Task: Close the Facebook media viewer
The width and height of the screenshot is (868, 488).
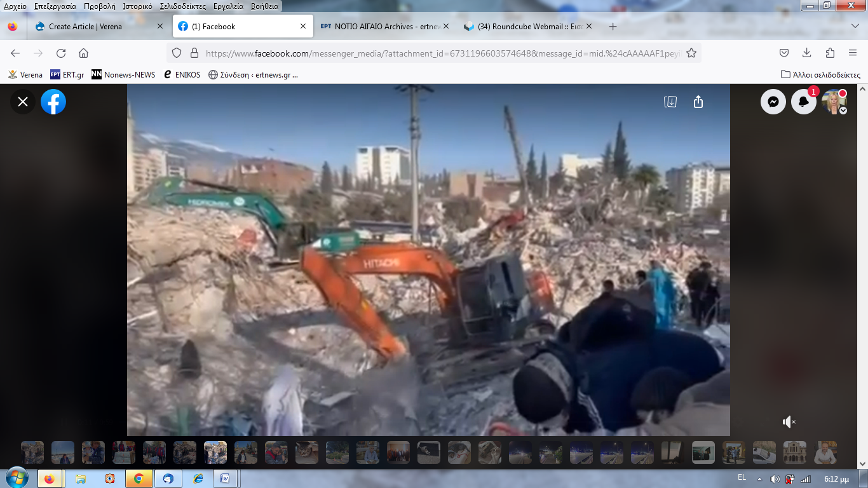Action: coord(23,102)
